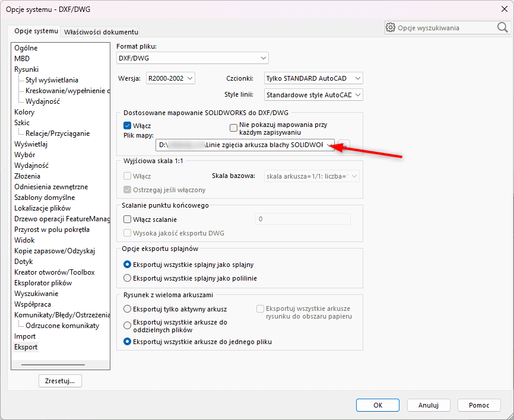Screen dimensions: 514x420
Task: Click the magnifier icon in options search
Action: (x=502, y=27)
